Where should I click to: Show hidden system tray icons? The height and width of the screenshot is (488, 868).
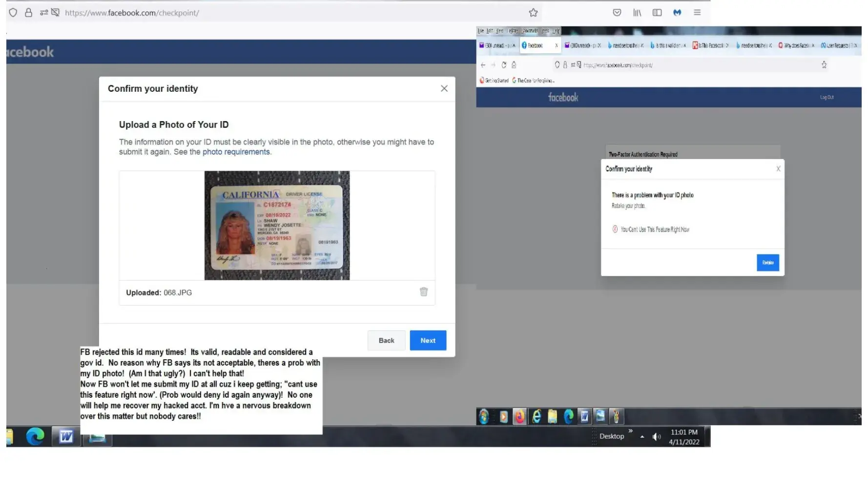(x=642, y=437)
